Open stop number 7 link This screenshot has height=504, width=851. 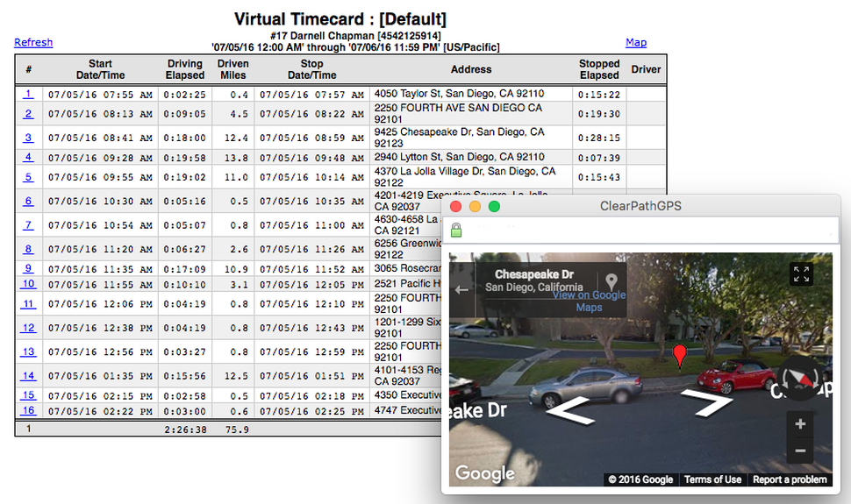tap(28, 224)
